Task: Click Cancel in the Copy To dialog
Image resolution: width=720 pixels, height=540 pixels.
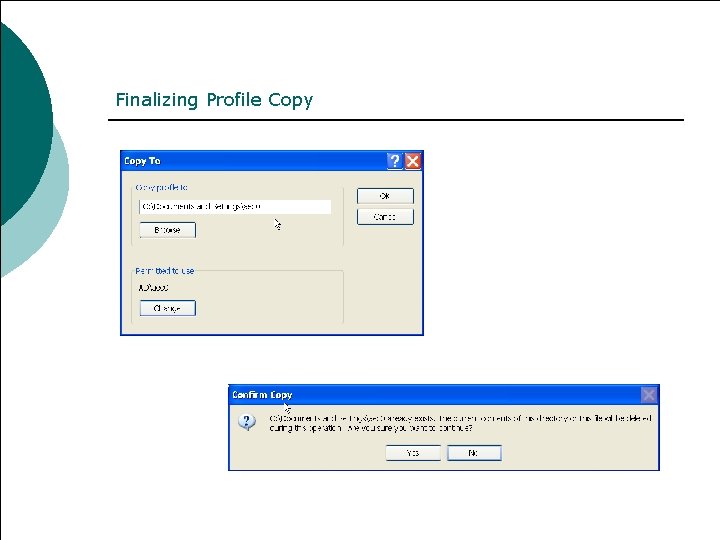Action: pos(385,217)
